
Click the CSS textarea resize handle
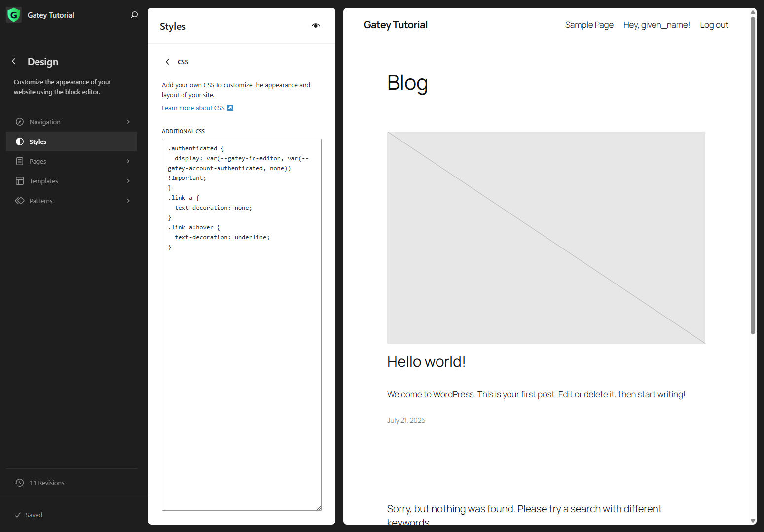click(319, 508)
